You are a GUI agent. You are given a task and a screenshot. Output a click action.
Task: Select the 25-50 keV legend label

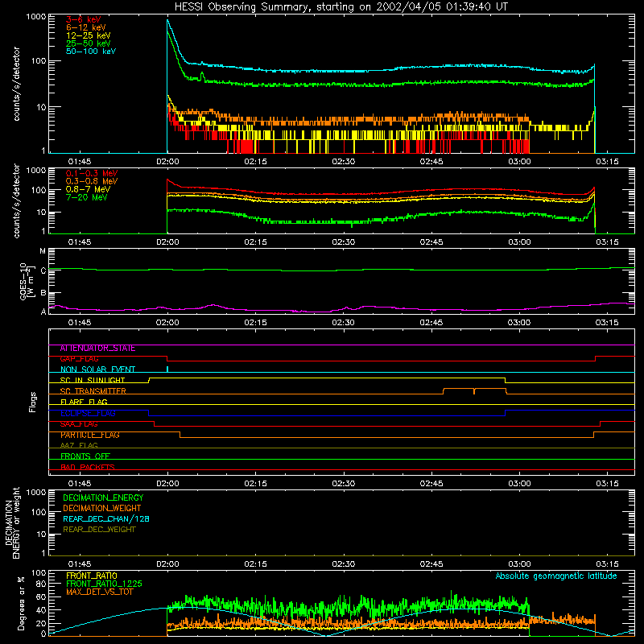[89, 43]
